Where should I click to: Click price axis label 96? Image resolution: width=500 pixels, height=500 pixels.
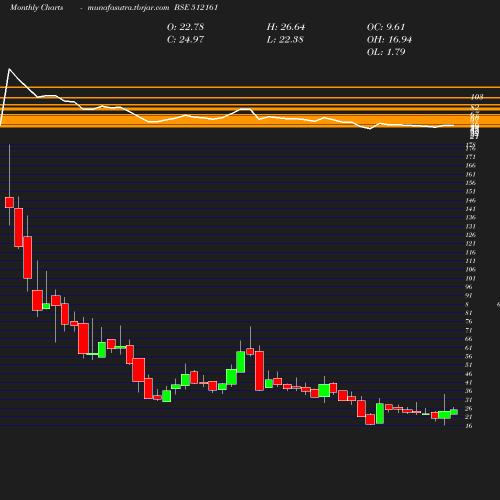(x=469, y=287)
